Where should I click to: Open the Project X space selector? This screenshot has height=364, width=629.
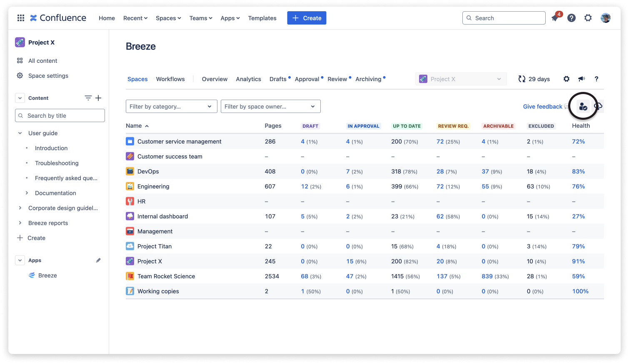[x=461, y=79]
